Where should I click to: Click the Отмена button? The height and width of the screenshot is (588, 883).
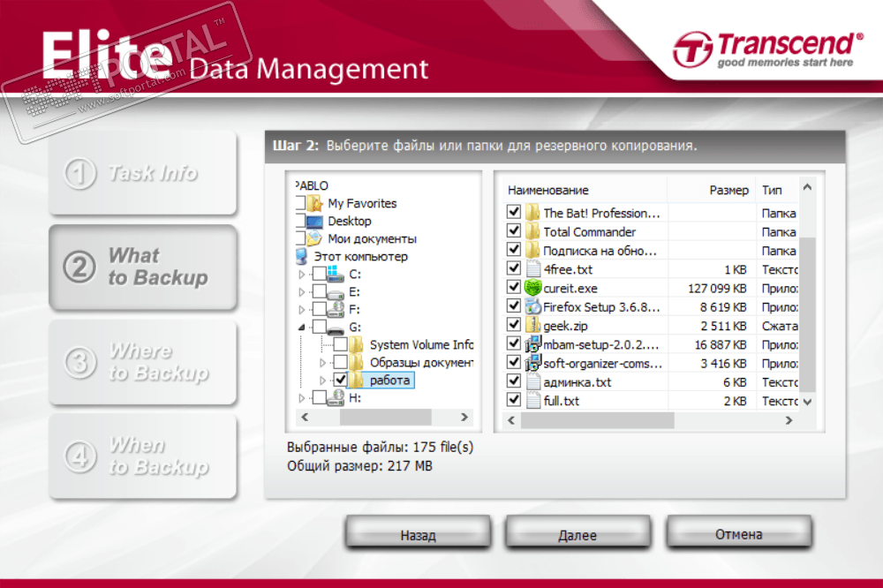[739, 533]
